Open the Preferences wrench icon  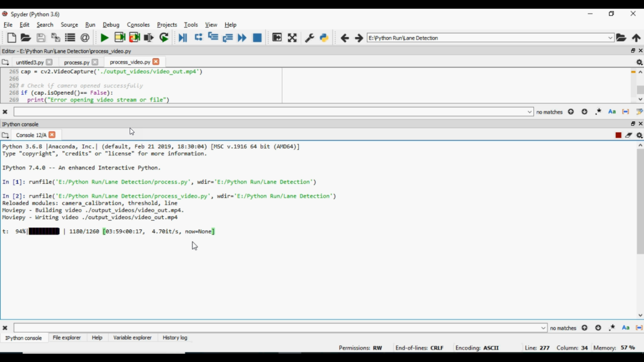click(309, 38)
